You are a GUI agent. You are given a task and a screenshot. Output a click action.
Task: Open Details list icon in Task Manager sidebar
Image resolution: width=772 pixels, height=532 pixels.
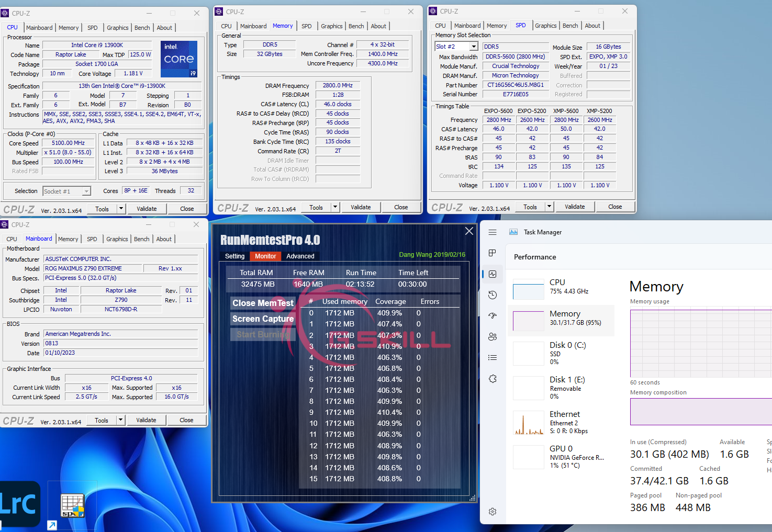tap(493, 358)
